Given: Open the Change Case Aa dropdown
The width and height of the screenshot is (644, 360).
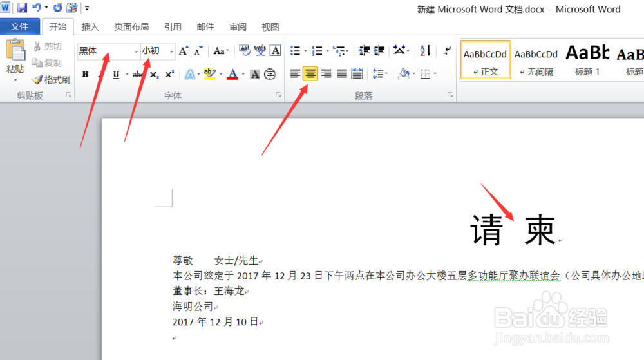Looking at the screenshot, I should (221, 51).
